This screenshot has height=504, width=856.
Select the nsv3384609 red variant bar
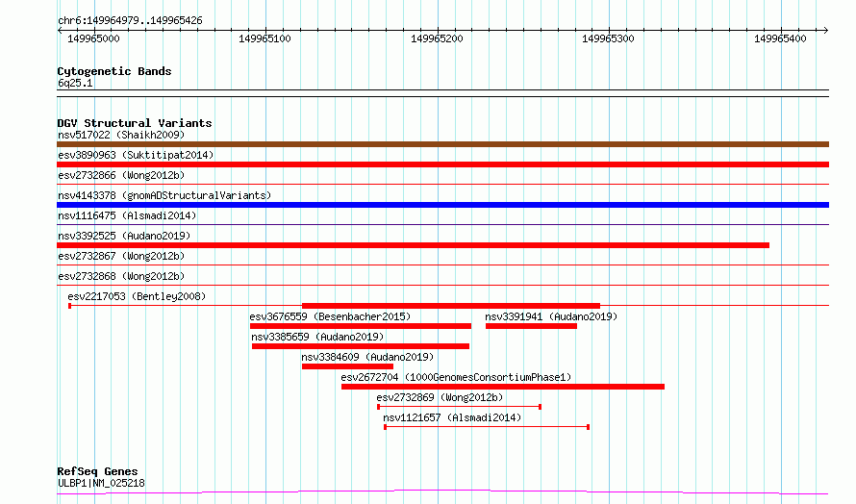pos(347,366)
